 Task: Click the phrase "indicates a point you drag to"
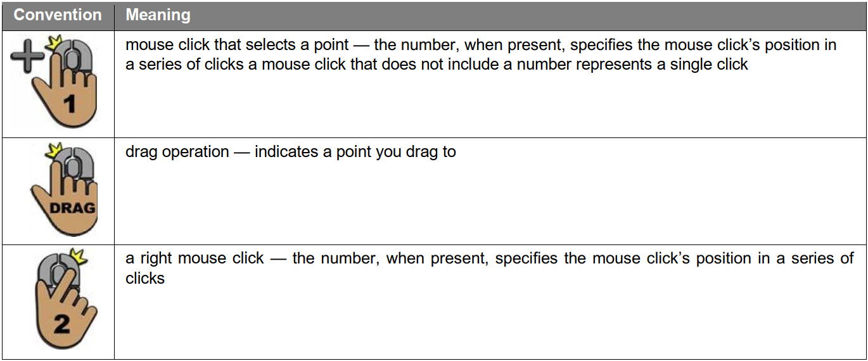click(x=355, y=152)
